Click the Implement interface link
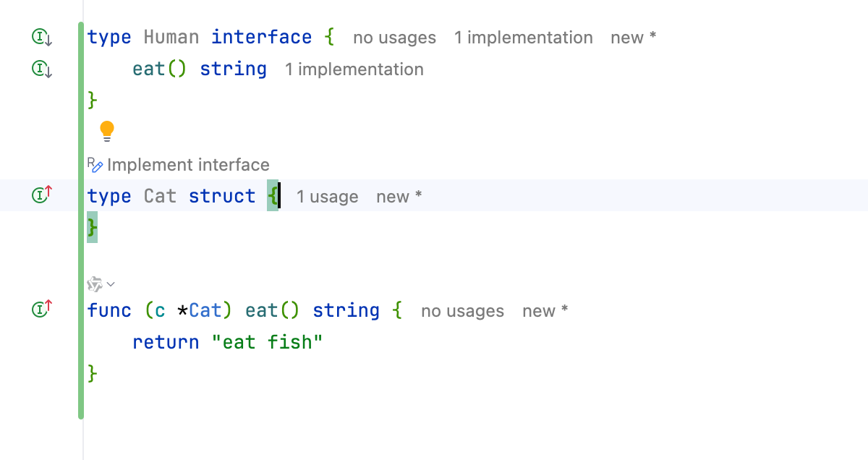Viewport: 868px width, 460px height. click(x=188, y=165)
